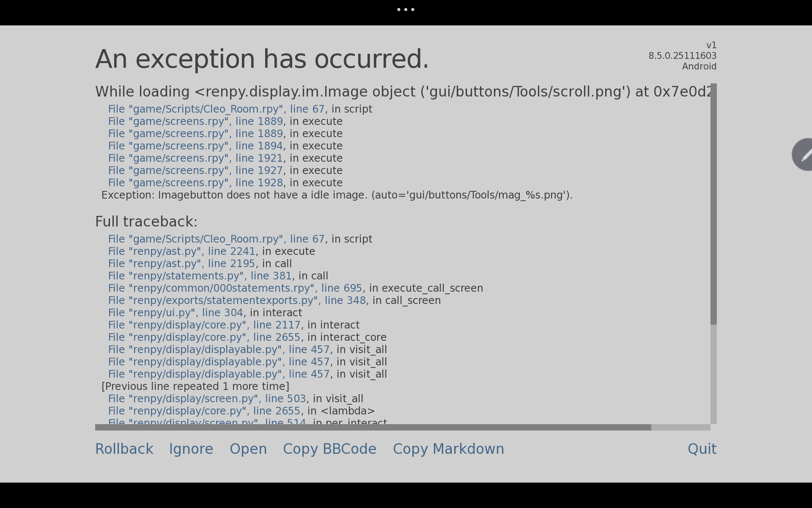Open 000statements.rpy line 695 link
The height and width of the screenshot is (508, 812).
[x=235, y=288]
